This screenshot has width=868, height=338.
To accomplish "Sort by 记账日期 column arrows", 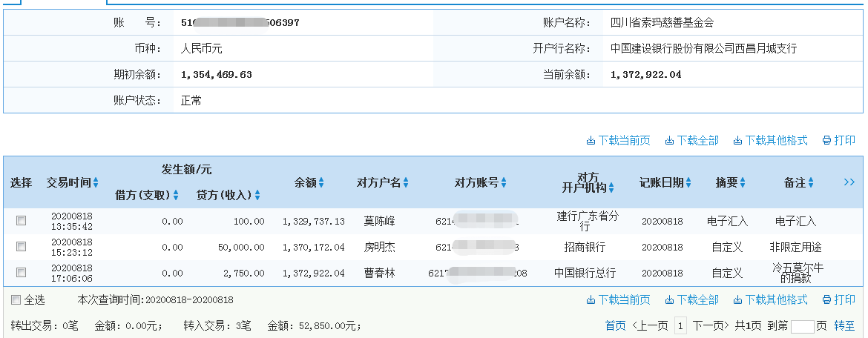I will point(688,182).
